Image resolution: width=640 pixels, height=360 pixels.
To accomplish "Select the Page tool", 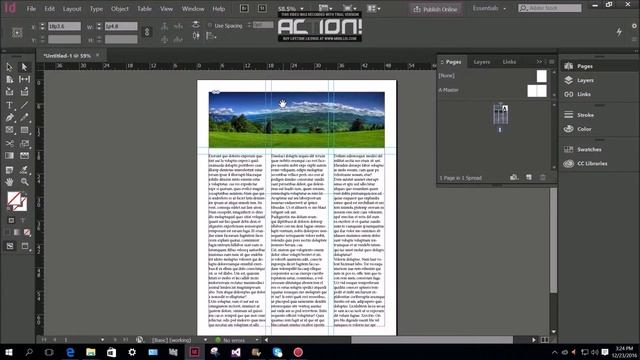I will (9, 79).
